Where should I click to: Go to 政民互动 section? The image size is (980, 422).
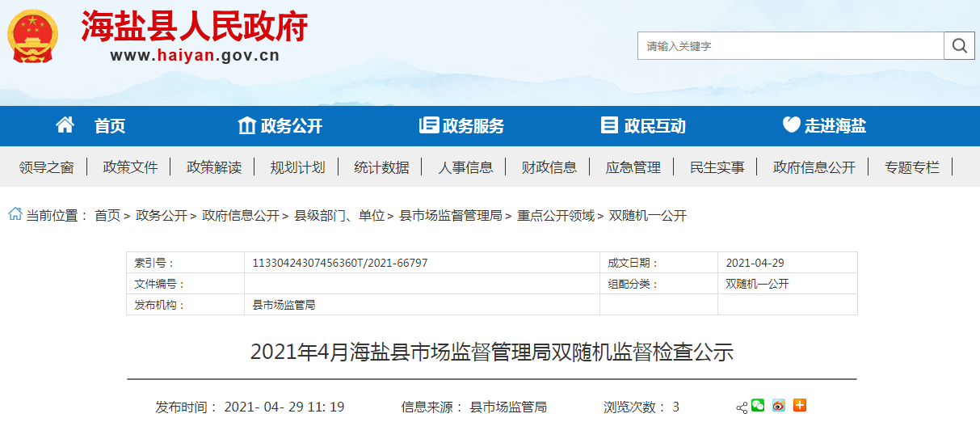[643, 126]
